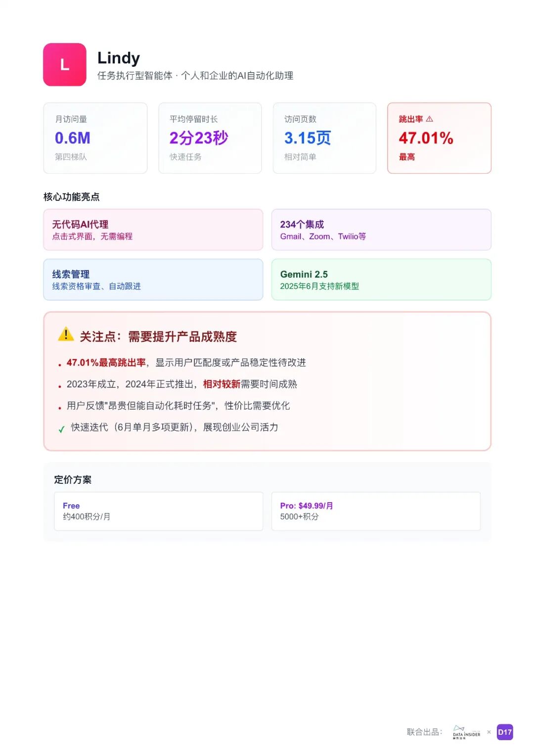Click the red 最高 label
The height and width of the screenshot is (756, 534).
[407, 157]
